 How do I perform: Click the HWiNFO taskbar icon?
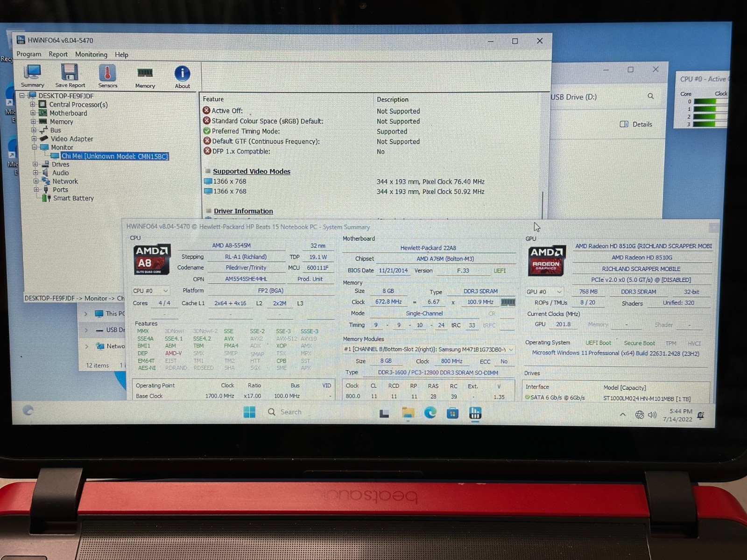point(475,413)
